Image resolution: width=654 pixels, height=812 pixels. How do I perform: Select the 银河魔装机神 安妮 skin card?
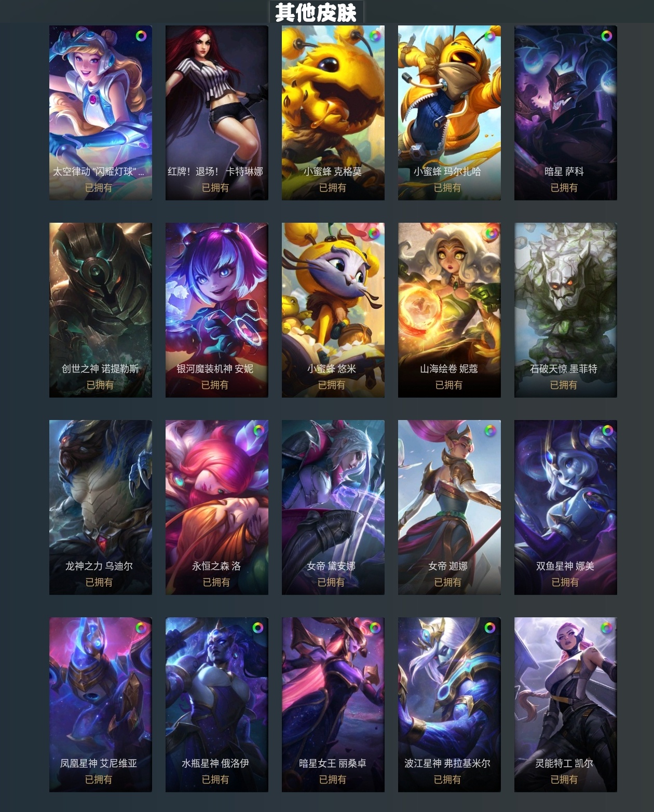click(x=217, y=310)
